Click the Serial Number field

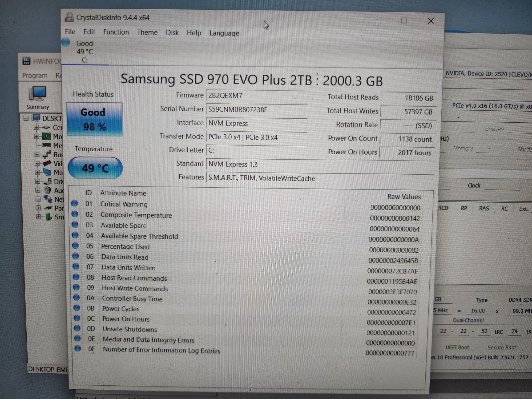[x=256, y=109]
